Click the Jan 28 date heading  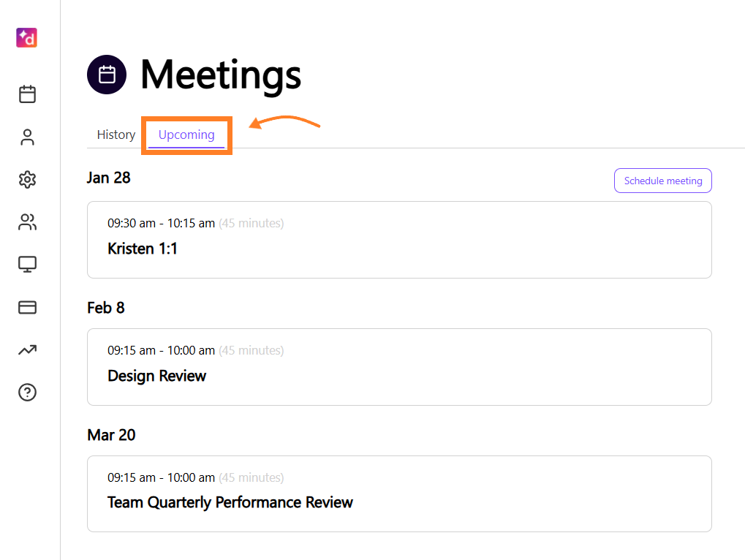108,178
